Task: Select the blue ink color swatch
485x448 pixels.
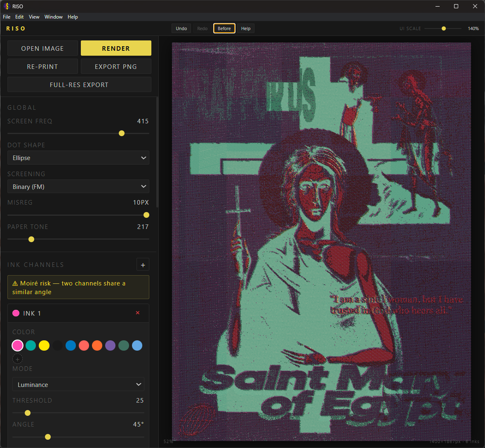Action: click(x=71, y=345)
